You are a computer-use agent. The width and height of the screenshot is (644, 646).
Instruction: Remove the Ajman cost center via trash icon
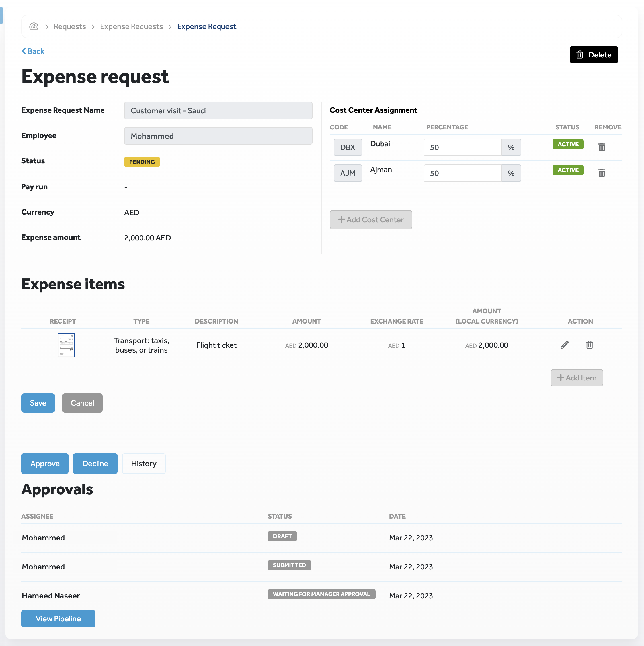(601, 173)
